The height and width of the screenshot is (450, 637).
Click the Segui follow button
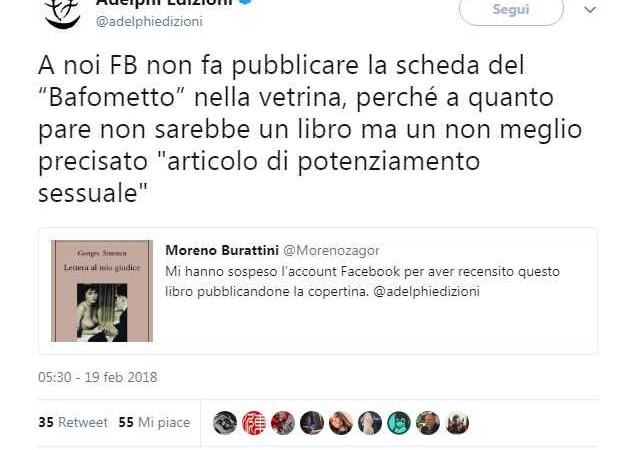coord(511,10)
